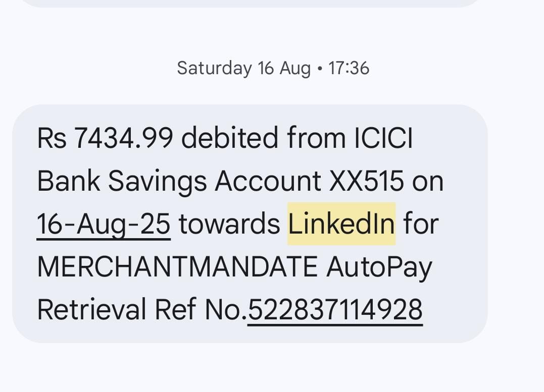Screen dimensions: 544x392
Task: Click the Rs 7434.99 amount text
Action: (105, 138)
